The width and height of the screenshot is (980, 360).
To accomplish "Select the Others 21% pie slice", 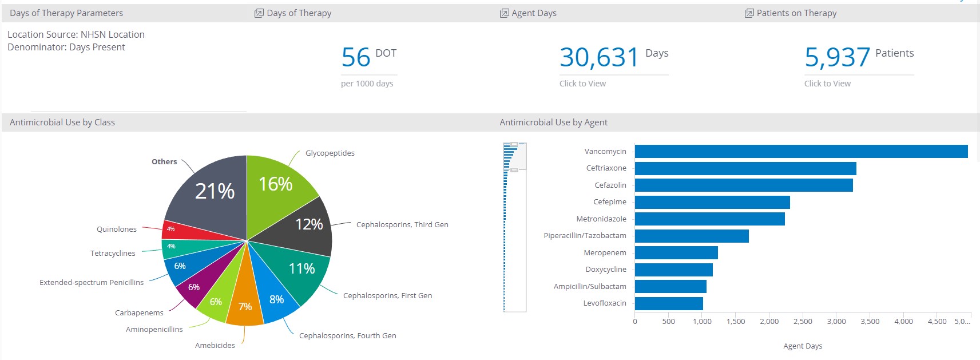I will (215, 192).
